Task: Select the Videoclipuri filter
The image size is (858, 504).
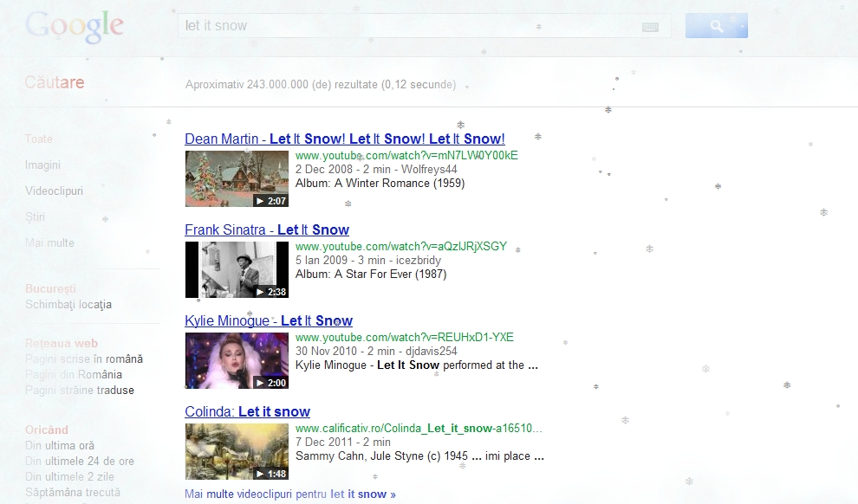Action: click(x=55, y=191)
